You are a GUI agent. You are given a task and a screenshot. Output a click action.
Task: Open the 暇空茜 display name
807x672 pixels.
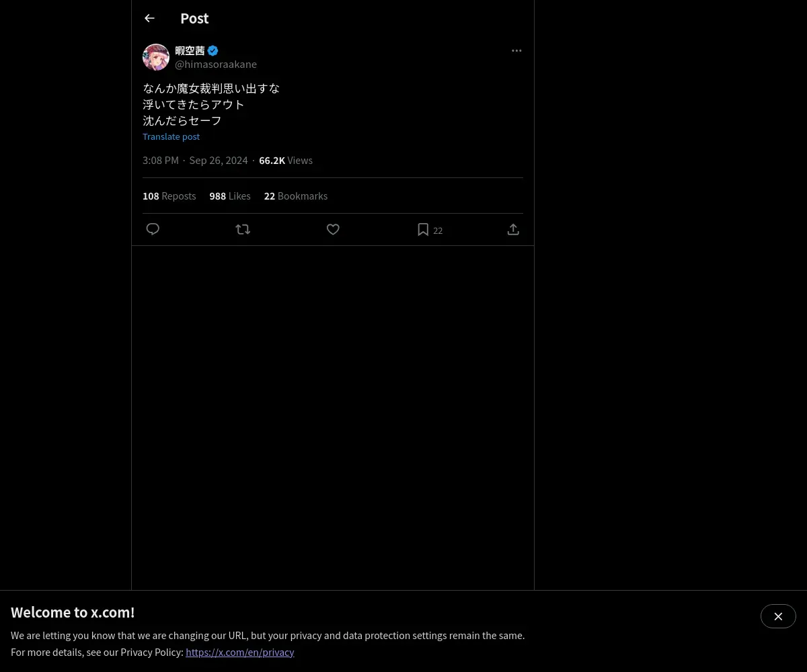pyautogui.click(x=190, y=50)
